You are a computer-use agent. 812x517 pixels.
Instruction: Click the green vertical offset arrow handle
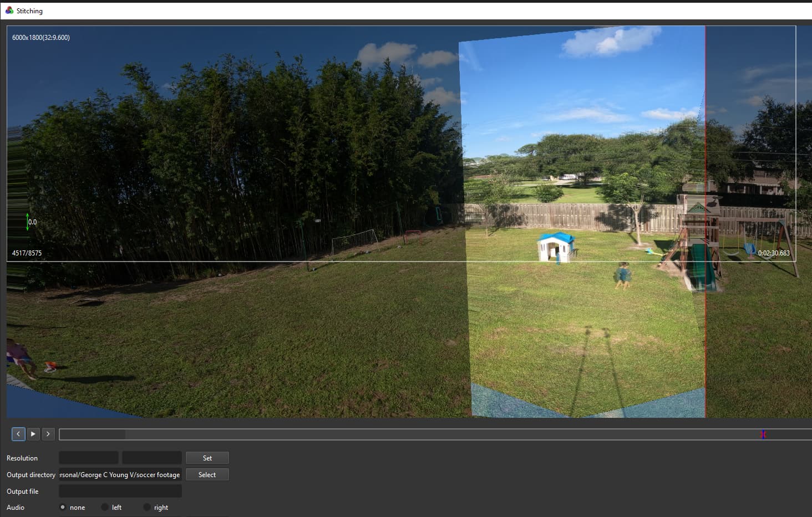[x=28, y=222]
